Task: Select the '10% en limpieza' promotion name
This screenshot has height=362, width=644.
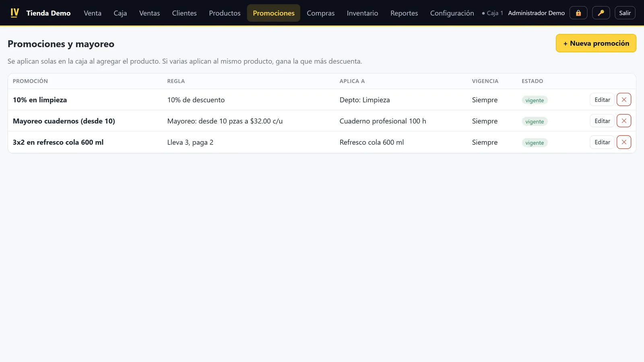Action: pyautogui.click(x=40, y=100)
